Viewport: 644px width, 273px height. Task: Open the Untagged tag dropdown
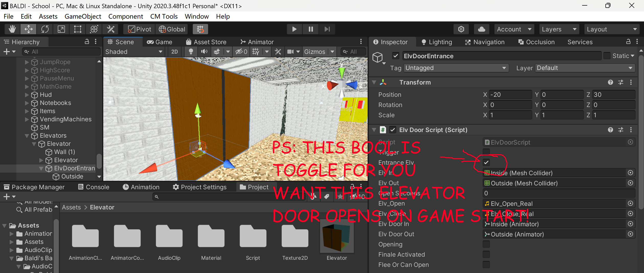[x=456, y=68]
